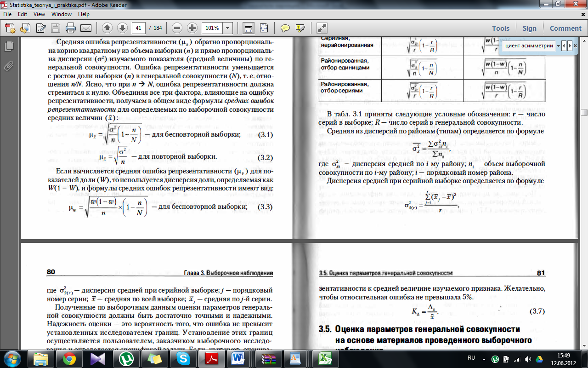Viewport: 588px width, 368px height.
Task: Click formula number (3.7)
Action: [x=537, y=311]
